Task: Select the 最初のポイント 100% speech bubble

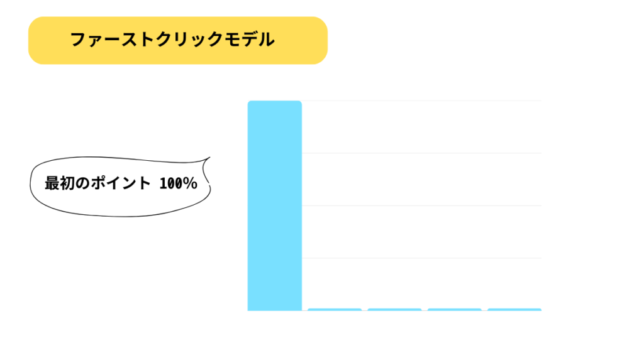Action: click(120, 187)
